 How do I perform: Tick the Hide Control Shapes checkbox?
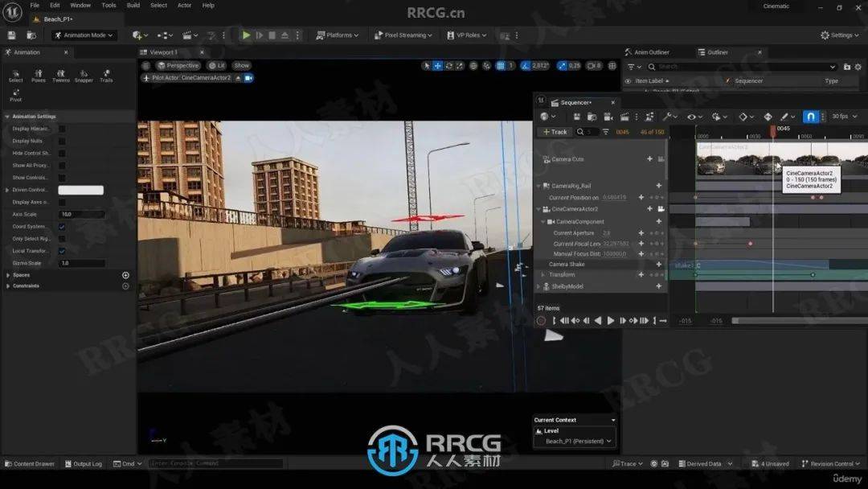point(62,153)
